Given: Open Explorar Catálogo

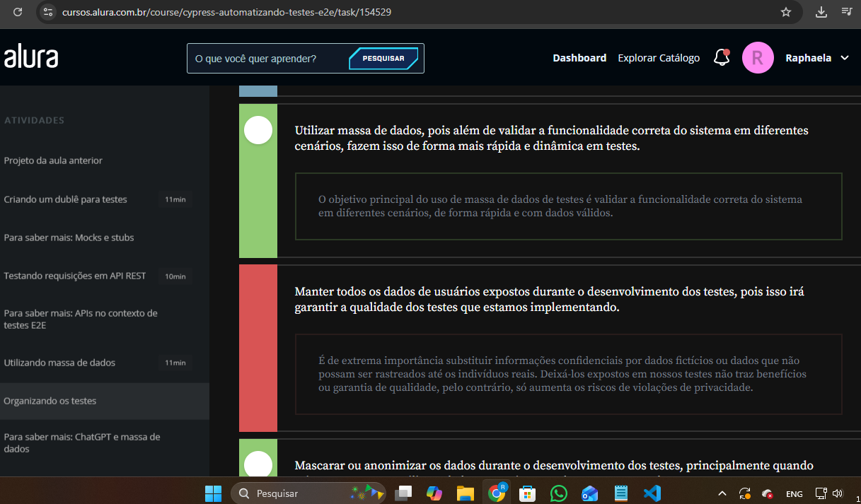Looking at the screenshot, I should click(x=659, y=58).
